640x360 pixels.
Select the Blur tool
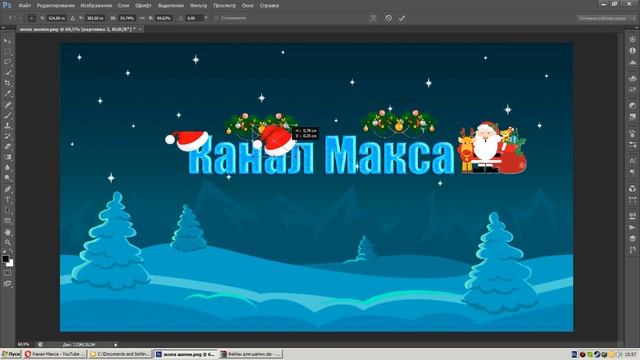coord(7,168)
